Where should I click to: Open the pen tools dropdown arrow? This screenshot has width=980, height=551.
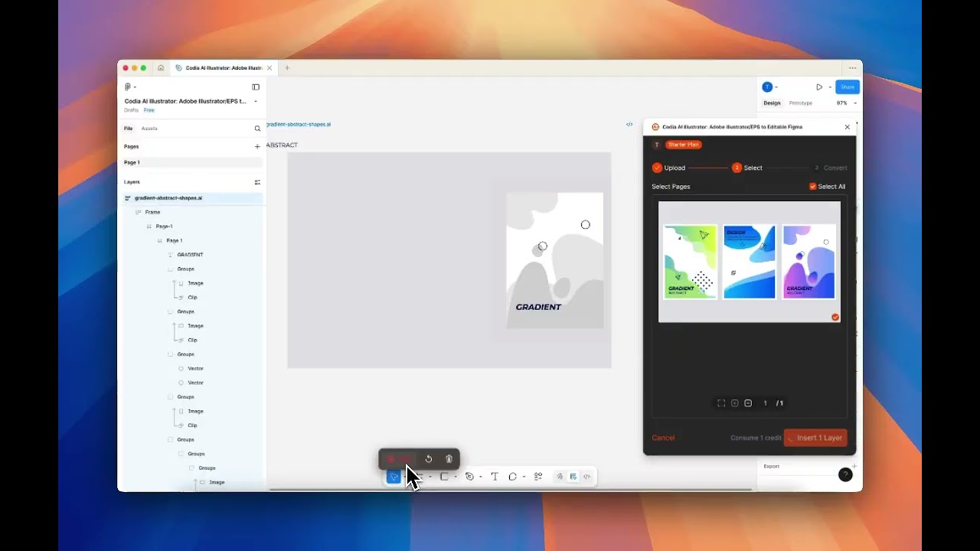click(480, 477)
